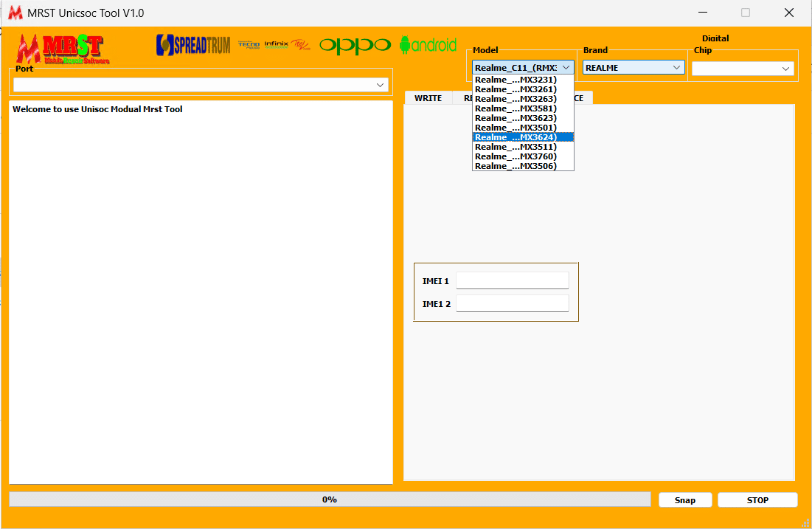Click the Tecno brand logo
The height and width of the screenshot is (529, 812).
click(x=249, y=45)
